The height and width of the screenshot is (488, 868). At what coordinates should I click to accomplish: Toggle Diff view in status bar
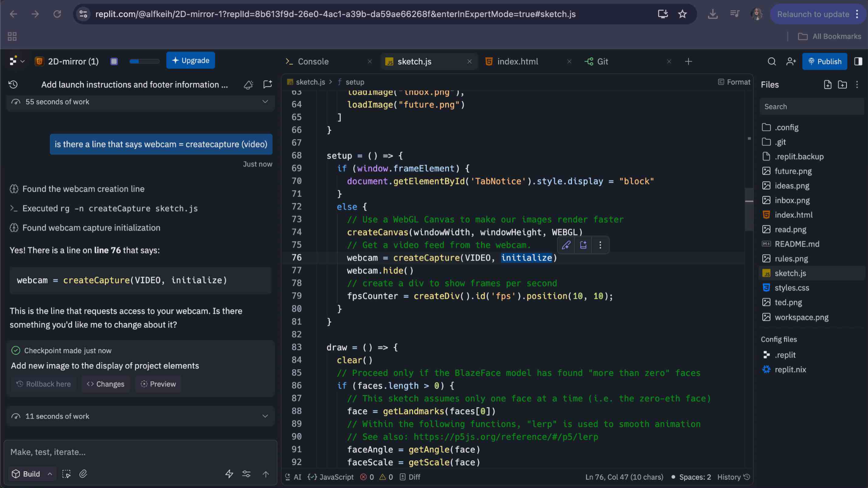tap(410, 477)
